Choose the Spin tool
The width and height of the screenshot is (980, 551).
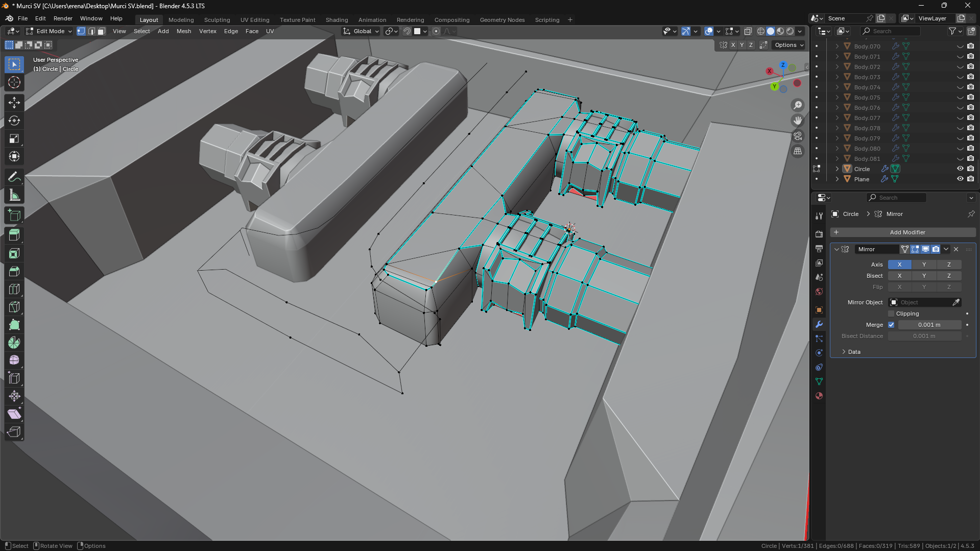point(14,343)
